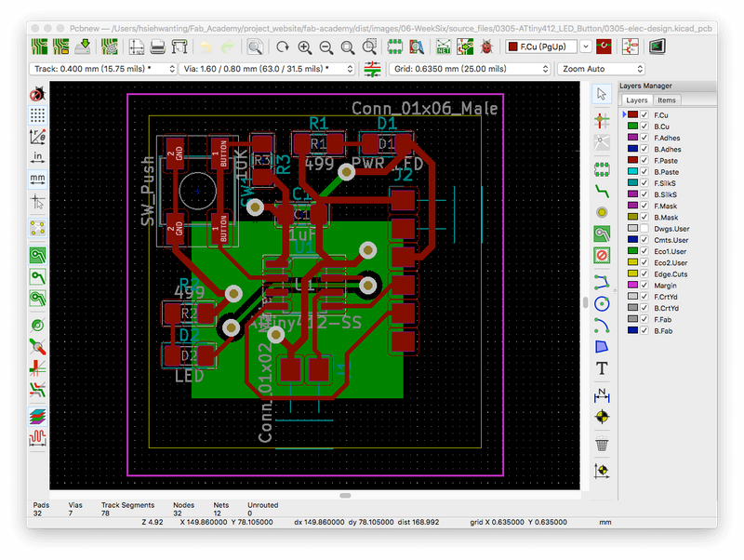
Task: Click the Print board icon
Action: point(159,47)
